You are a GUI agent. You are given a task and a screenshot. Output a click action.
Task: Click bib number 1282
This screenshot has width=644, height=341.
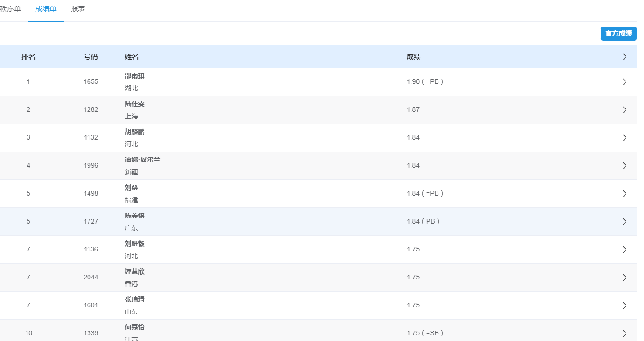click(91, 109)
